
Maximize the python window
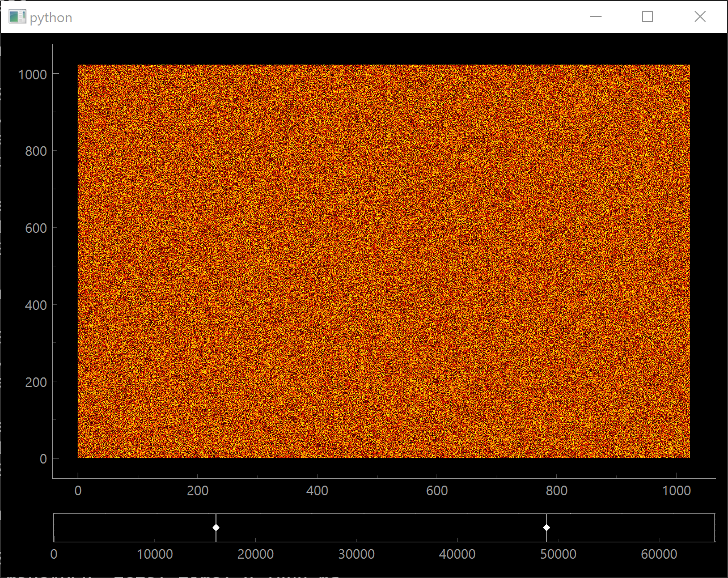(647, 16)
